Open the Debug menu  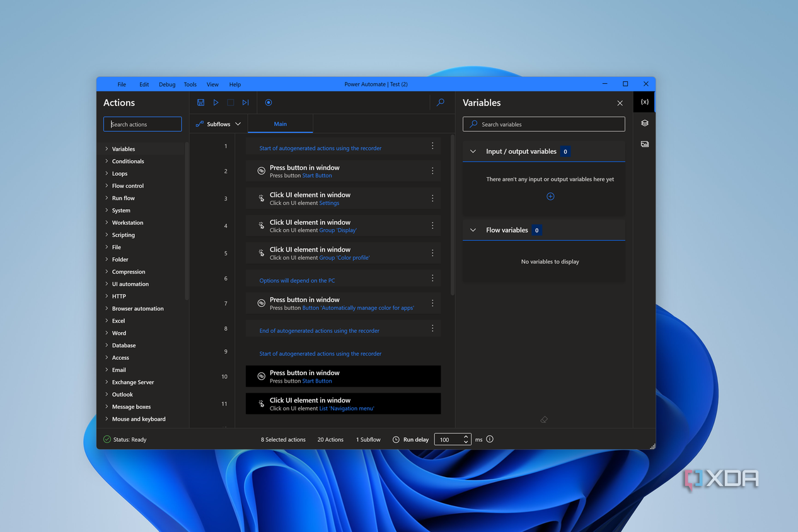coord(167,84)
